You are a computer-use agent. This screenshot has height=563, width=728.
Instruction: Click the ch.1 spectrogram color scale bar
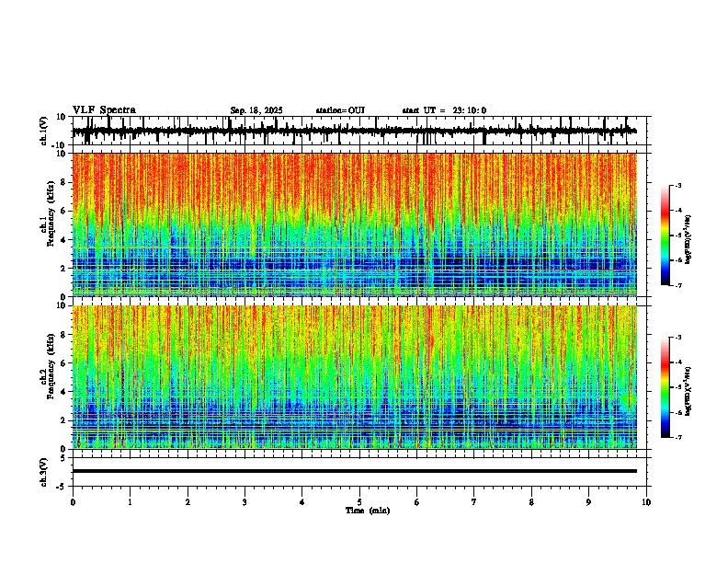tap(665, 236)
